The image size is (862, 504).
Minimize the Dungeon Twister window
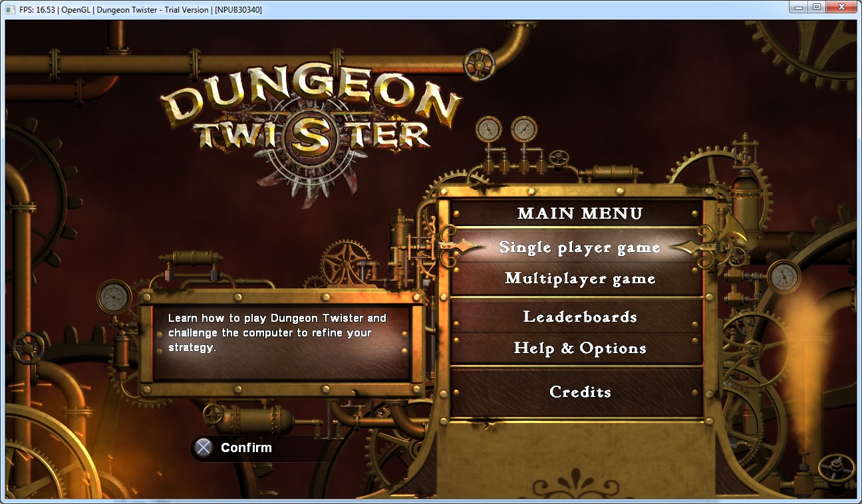tap(799, 7)
